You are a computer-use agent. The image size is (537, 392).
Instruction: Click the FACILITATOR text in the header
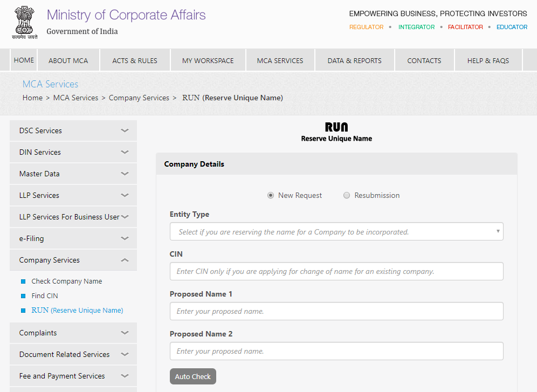[465, 27]
